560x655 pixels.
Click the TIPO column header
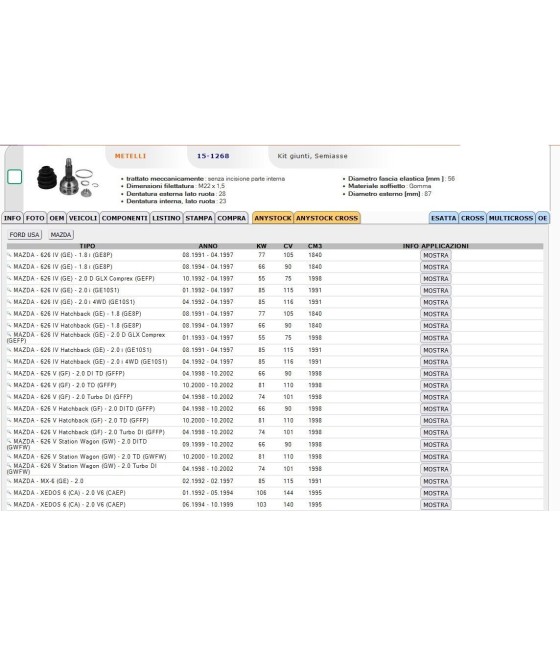click(87, 246)
